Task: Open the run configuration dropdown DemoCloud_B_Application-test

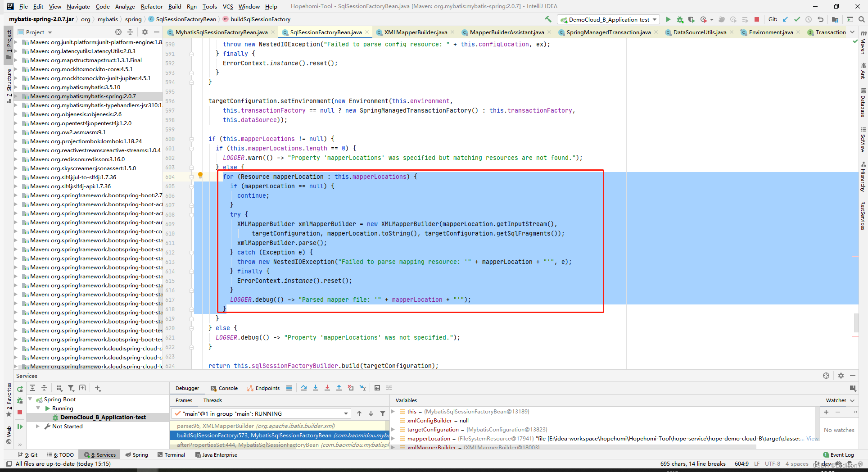Action: tap(608, 19)
